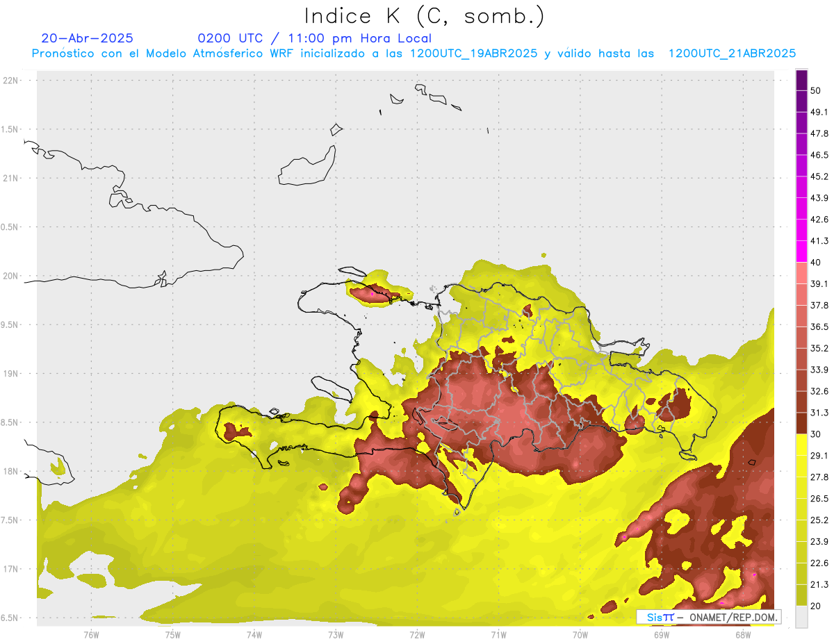
Task: Select the '21N' latitude label
Action: (x=11, y=179)
